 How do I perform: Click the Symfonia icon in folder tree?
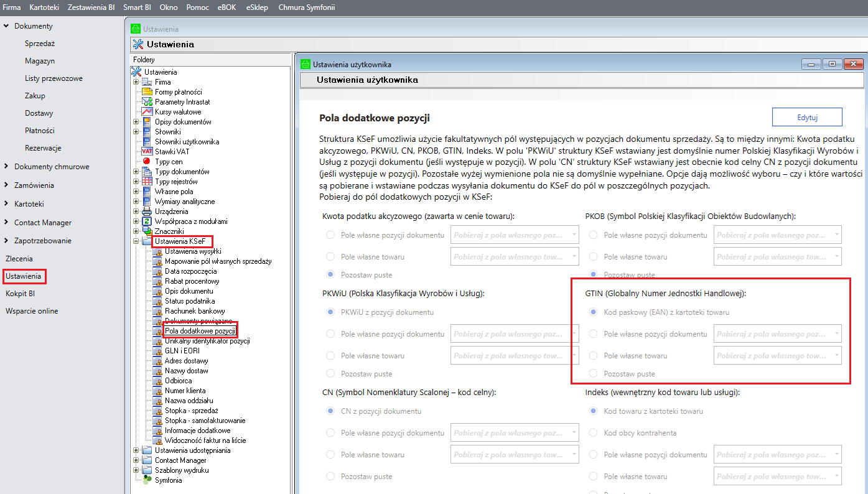click(x=147, y=480)
